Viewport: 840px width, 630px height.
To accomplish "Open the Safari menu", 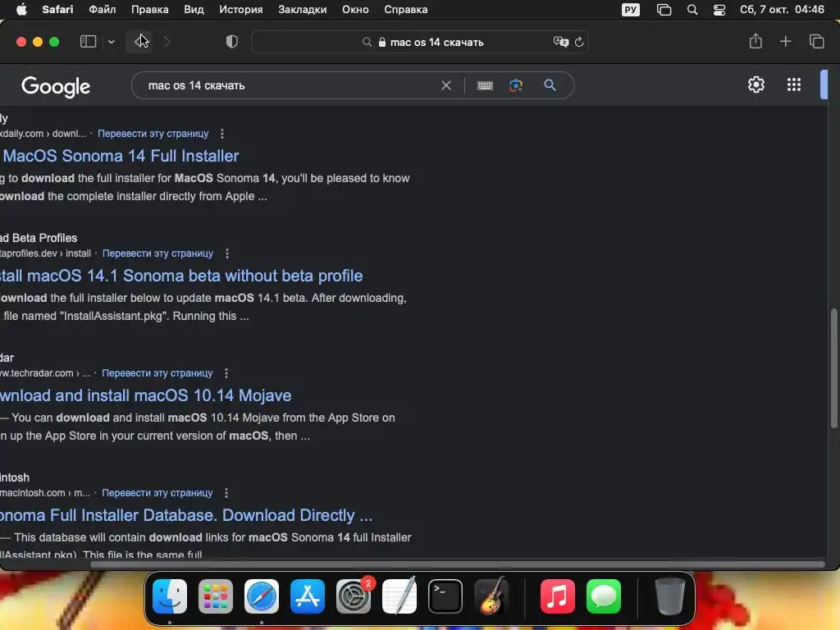I will click(x=57, y=10).
